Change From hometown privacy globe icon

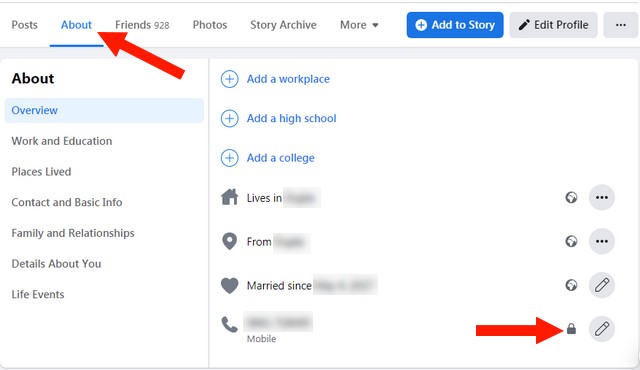pos(571,241)
